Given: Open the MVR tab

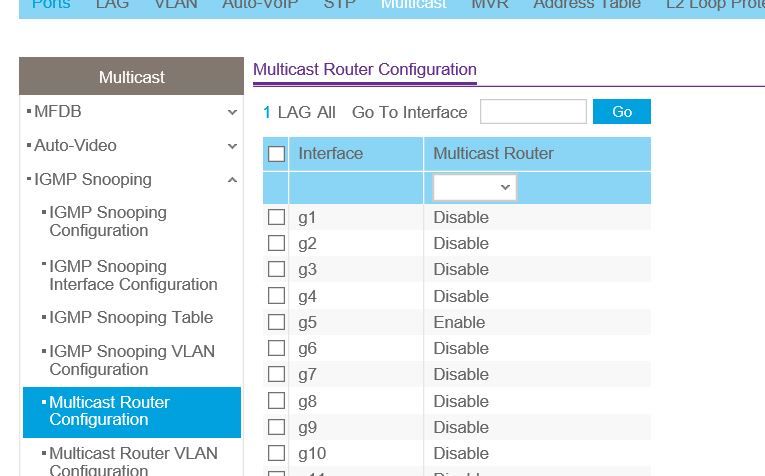Looking at the screenshot, I should coord(490,4).
